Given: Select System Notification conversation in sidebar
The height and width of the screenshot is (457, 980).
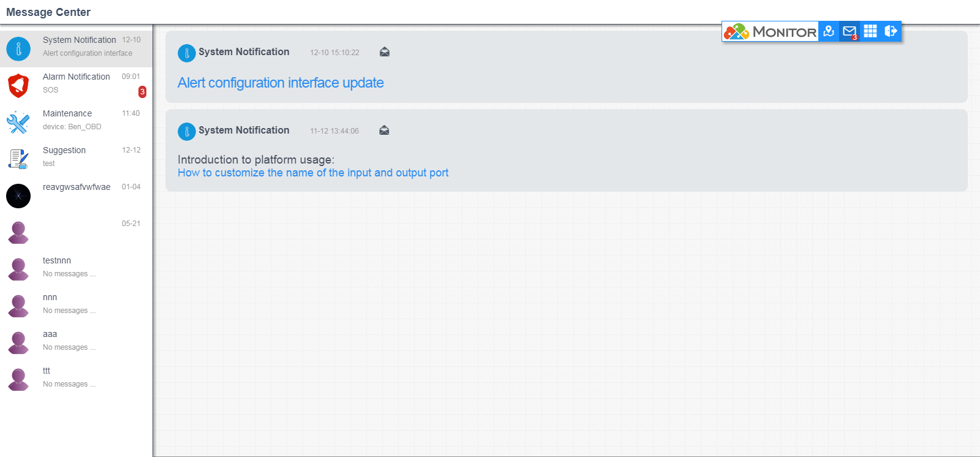Looking at the screenshot, I should point(80,46).
